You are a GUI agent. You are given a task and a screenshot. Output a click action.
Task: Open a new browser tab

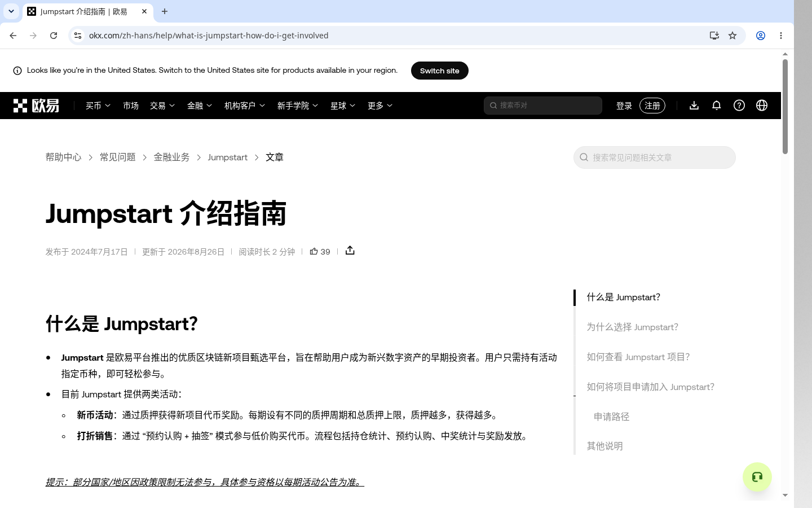[165, 11]
